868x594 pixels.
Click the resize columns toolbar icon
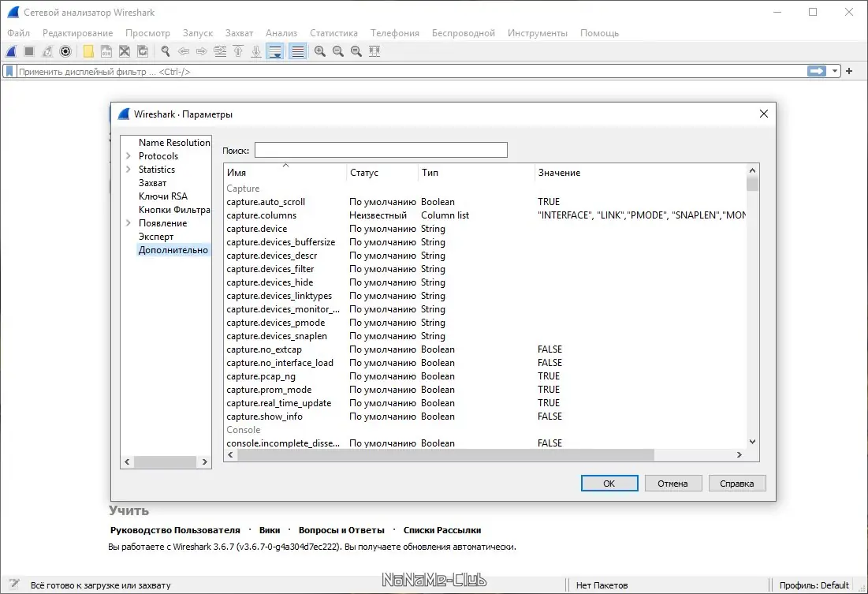pos(374,51)
